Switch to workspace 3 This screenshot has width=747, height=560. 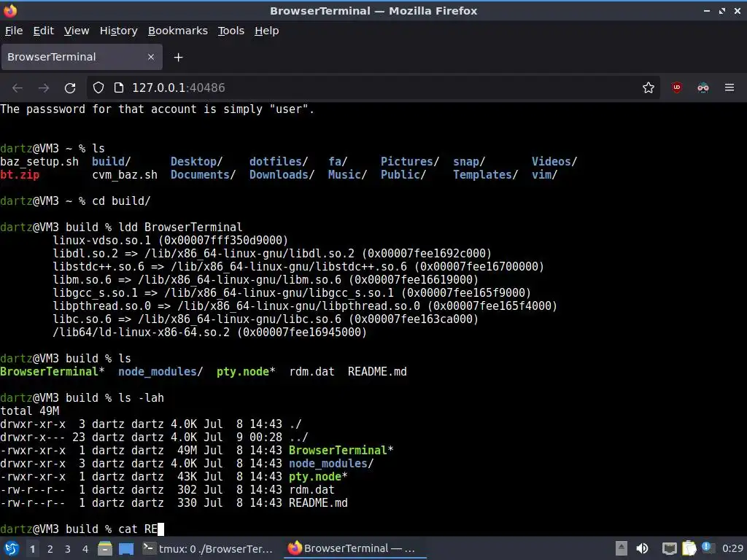pyautogui.click(x=68, y=549)
